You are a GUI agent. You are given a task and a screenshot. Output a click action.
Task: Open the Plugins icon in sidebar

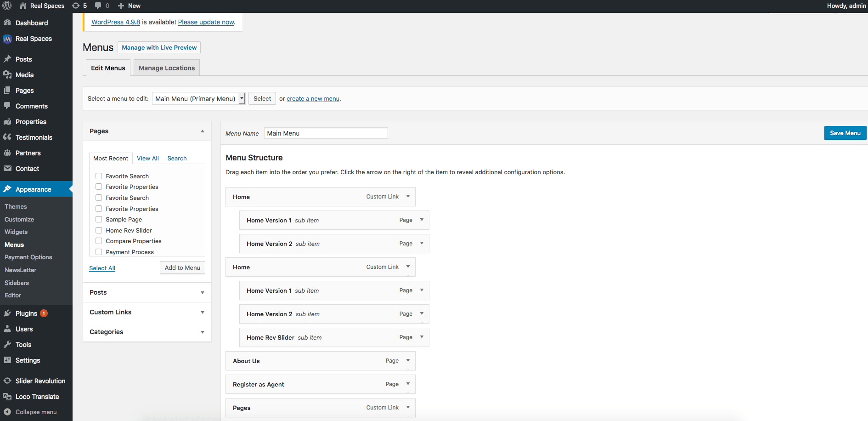click(x=7, y=313)
